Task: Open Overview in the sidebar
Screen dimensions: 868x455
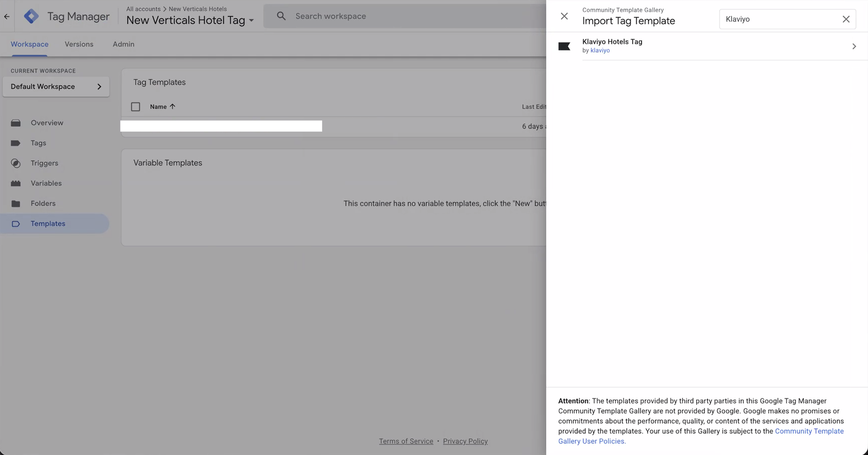Action: click(x=47, y=123)
